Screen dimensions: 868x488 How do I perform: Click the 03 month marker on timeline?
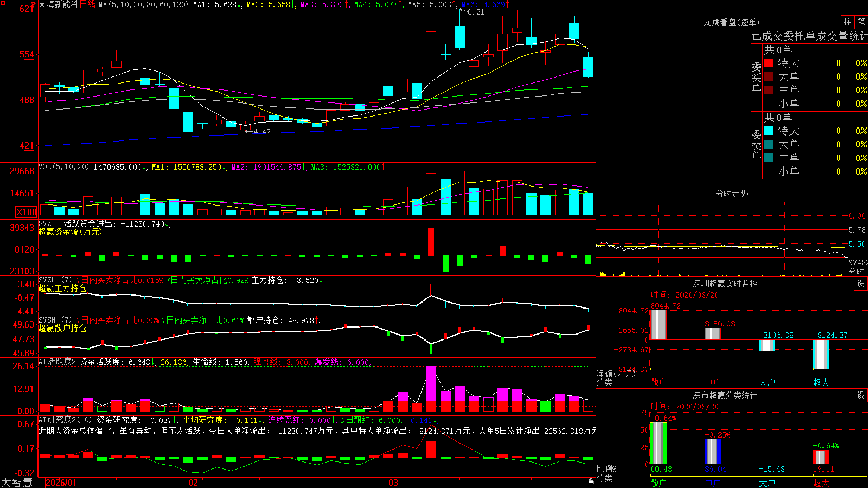(393, 483)
